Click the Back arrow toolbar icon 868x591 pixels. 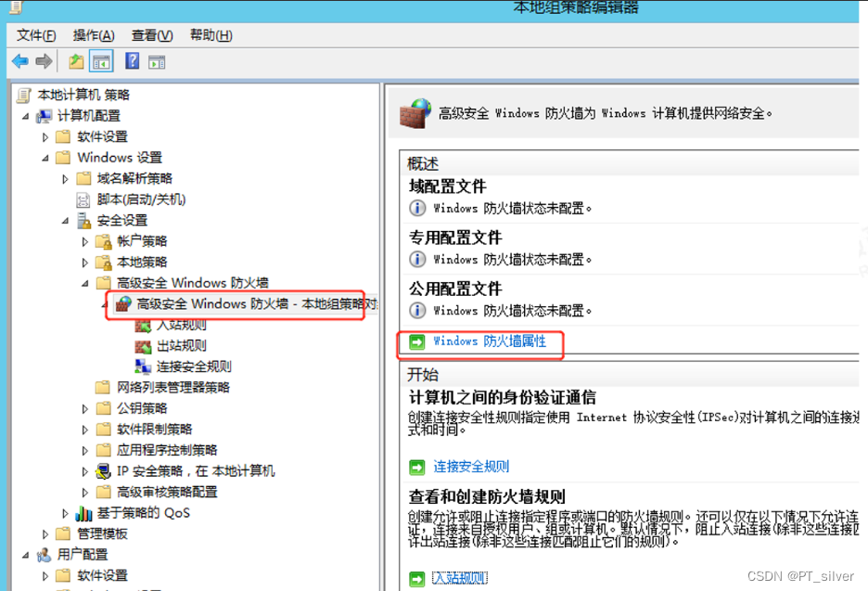pyautogui.click(x=20, y=61)
